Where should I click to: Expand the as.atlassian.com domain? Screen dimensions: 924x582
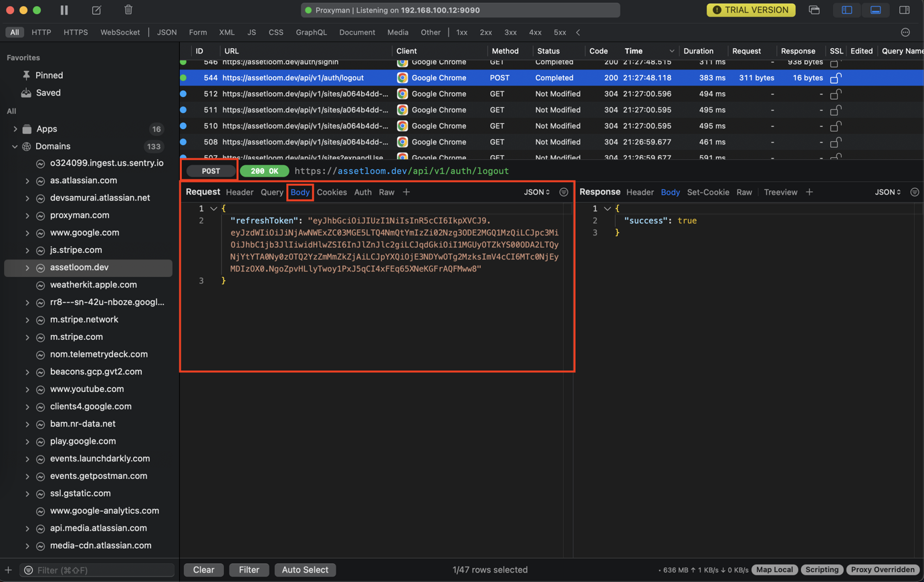pos(27,181)
